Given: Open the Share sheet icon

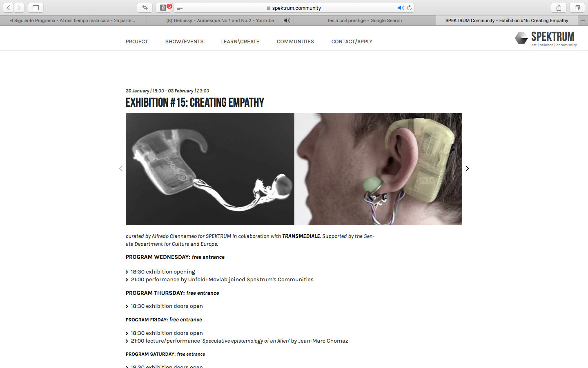Looking at the screenshot, I should pos(559,7).
